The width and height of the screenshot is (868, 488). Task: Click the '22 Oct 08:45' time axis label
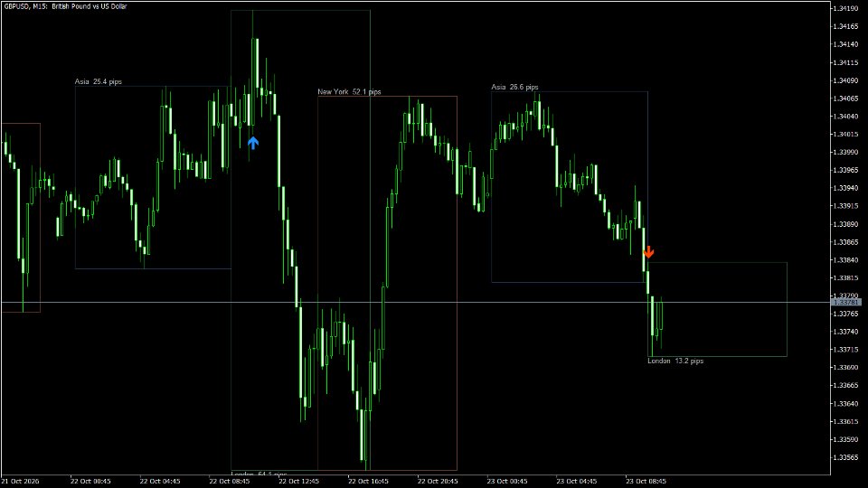point(229,482)
